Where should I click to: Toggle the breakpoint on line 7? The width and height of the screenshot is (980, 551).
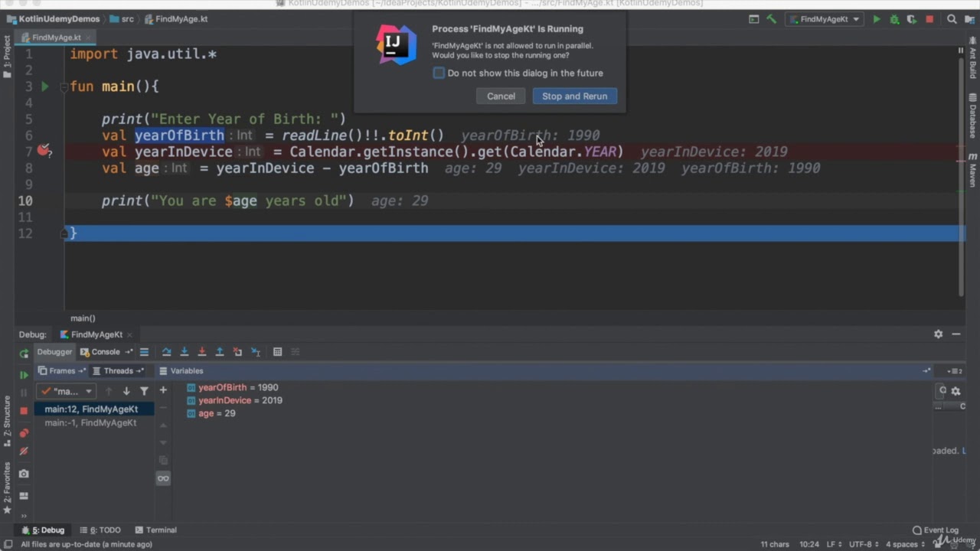[44, 151]
